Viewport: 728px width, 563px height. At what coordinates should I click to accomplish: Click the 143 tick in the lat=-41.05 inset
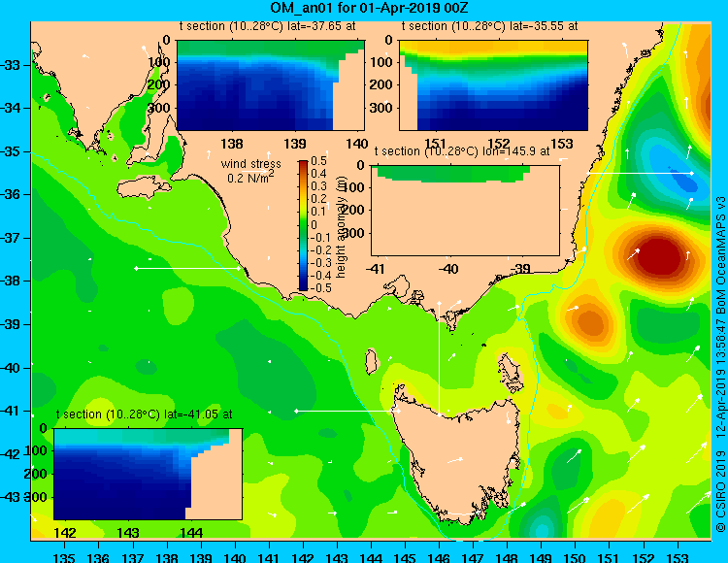tap(128, 533)
